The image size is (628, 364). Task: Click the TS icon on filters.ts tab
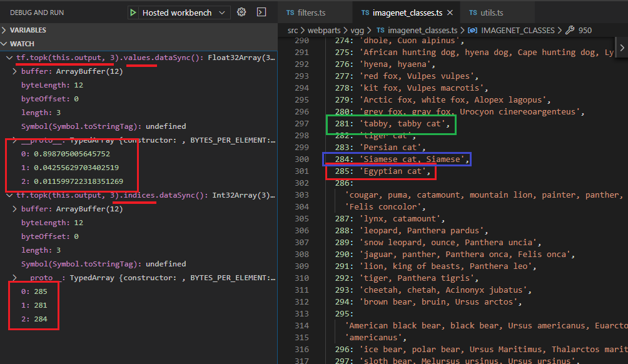point(290,13)
